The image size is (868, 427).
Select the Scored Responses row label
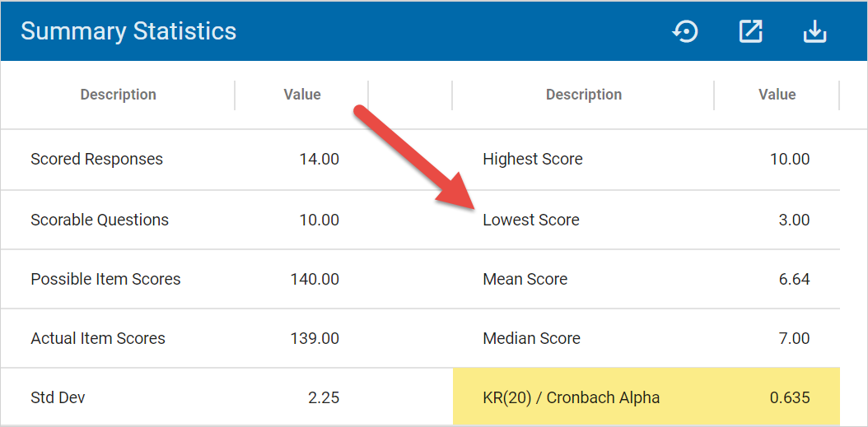pos(96,159)
